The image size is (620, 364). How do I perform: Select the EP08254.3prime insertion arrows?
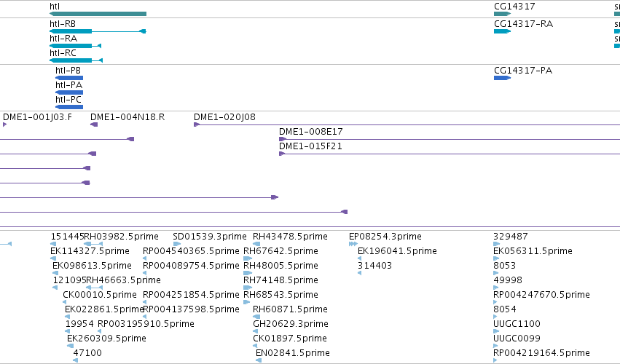pyautogui.click(x=353, y=244)
